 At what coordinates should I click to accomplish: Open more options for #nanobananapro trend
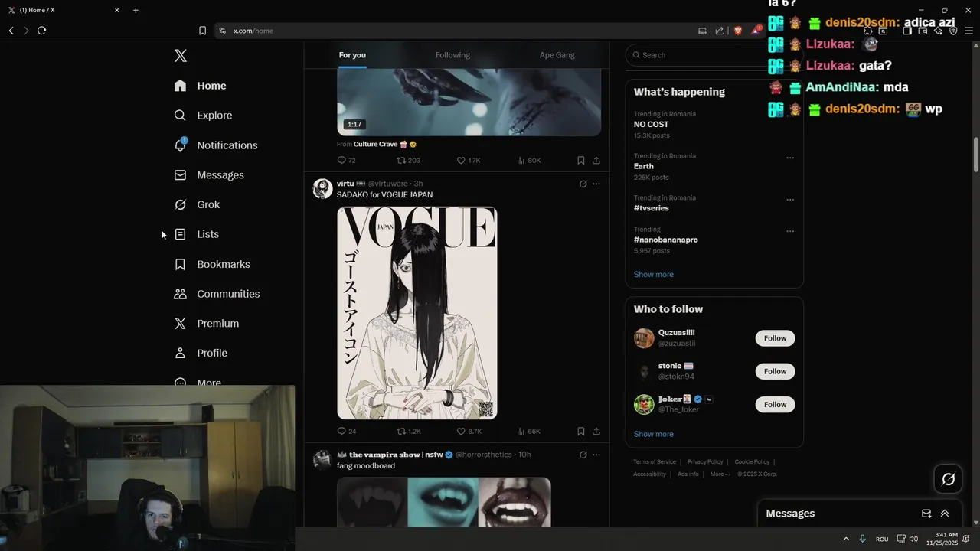pyautogui.click(x=790, y=231)
